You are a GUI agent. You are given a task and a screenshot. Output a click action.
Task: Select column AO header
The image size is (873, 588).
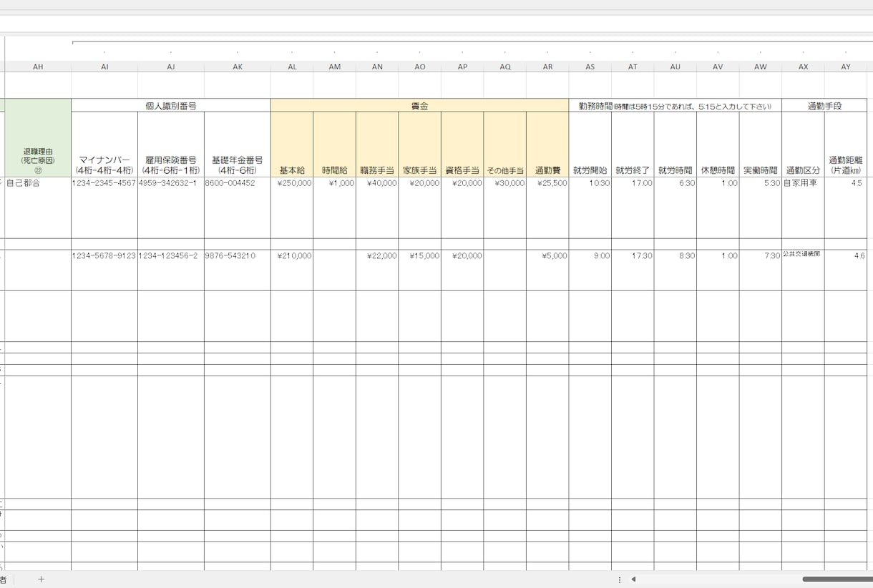pyautogui.click(x=420, y=67)
